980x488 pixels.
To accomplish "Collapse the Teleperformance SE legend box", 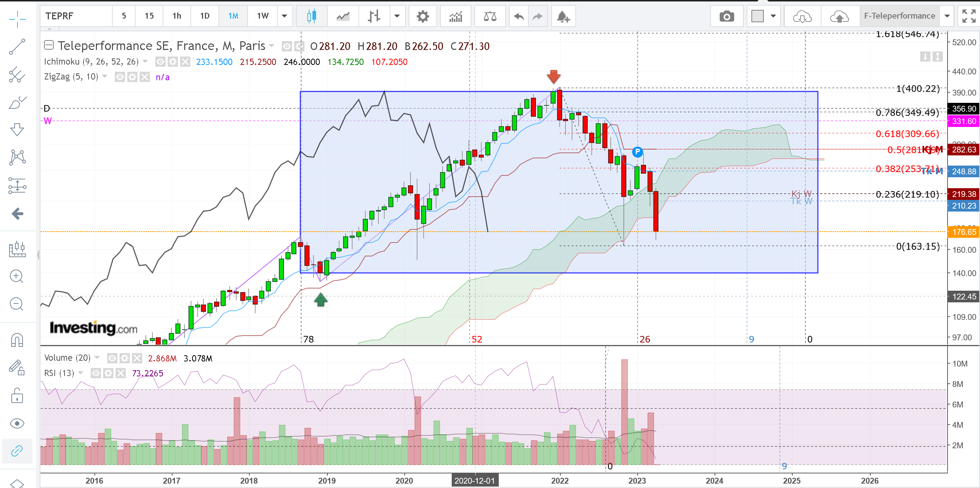I will (x=49, y=45).
